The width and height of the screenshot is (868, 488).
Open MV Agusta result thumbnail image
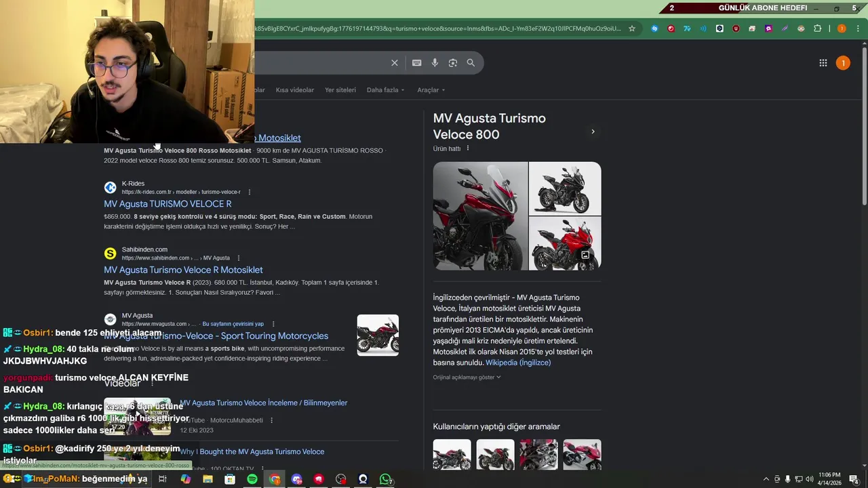pyautogui.click(x=378, y=335)
